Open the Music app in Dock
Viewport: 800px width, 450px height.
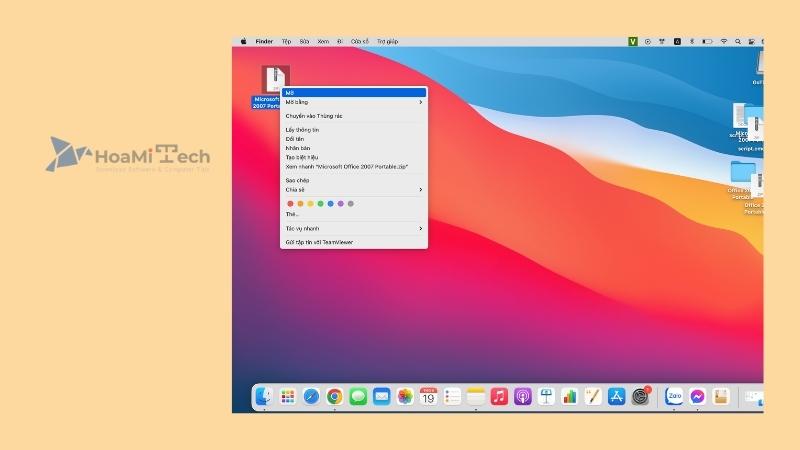point(499,397)
